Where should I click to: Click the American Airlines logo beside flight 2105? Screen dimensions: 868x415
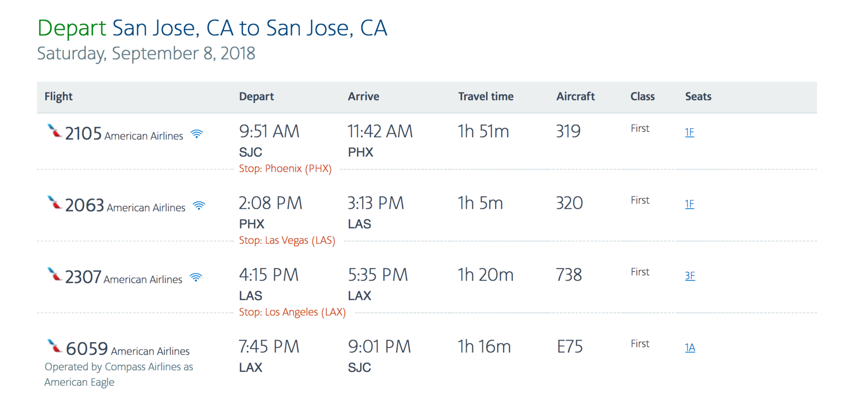pyautogui.click(x=54, y=131)
